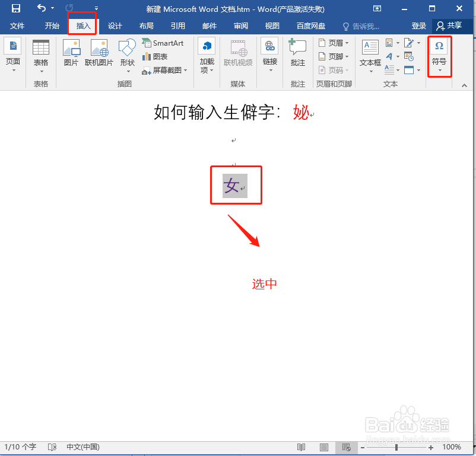Open the 百度网盘 tab
Screen dimensions: 476x456
pyautogui.click(x=311, y=26)
